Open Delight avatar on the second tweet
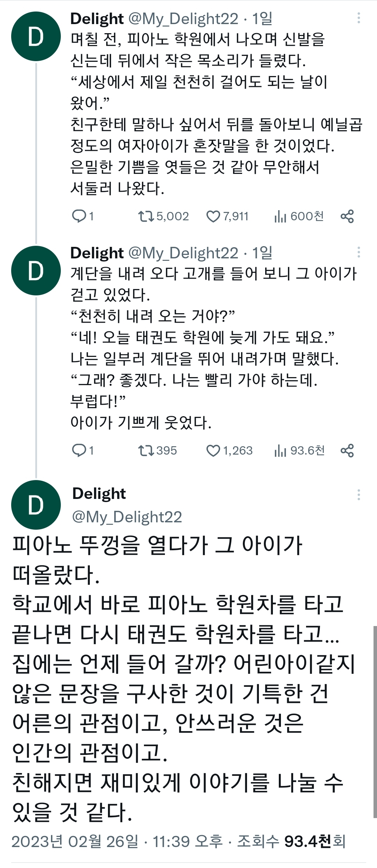This screenshot has height=868, width=377. coord(36,271)
